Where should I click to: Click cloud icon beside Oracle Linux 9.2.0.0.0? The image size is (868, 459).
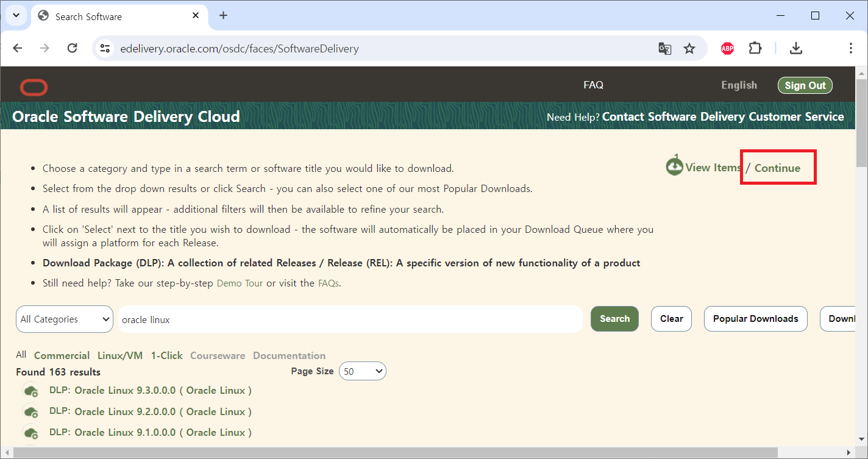pyautogui.click(x=30, y=411)
